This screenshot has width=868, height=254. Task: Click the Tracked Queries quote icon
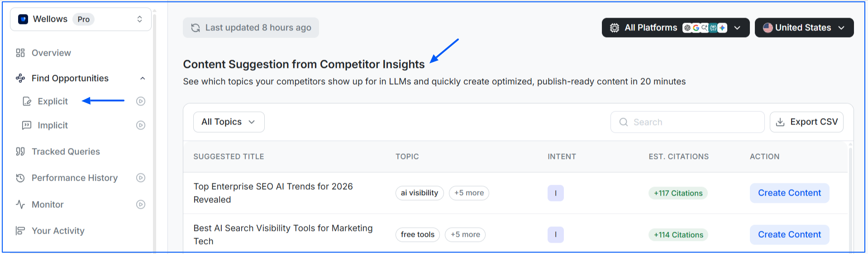[20, 152]
